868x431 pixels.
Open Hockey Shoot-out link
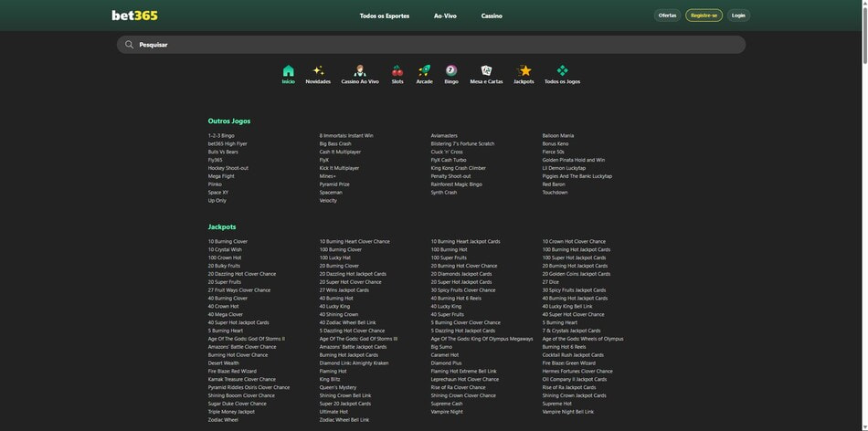(228, 168)
